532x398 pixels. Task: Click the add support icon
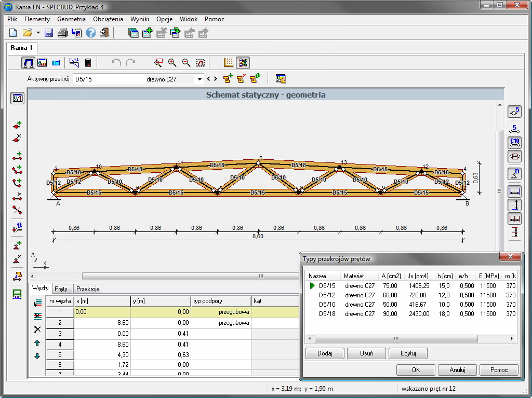point(17,245)
